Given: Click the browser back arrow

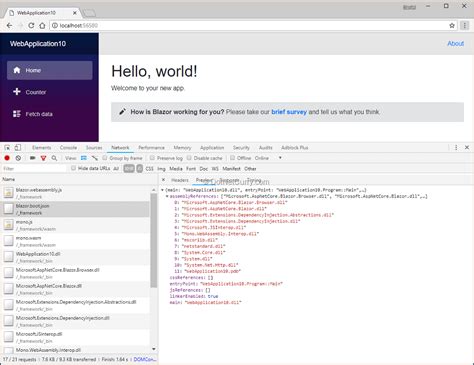Looking at the screenshot, I should (x=9, y=25).
